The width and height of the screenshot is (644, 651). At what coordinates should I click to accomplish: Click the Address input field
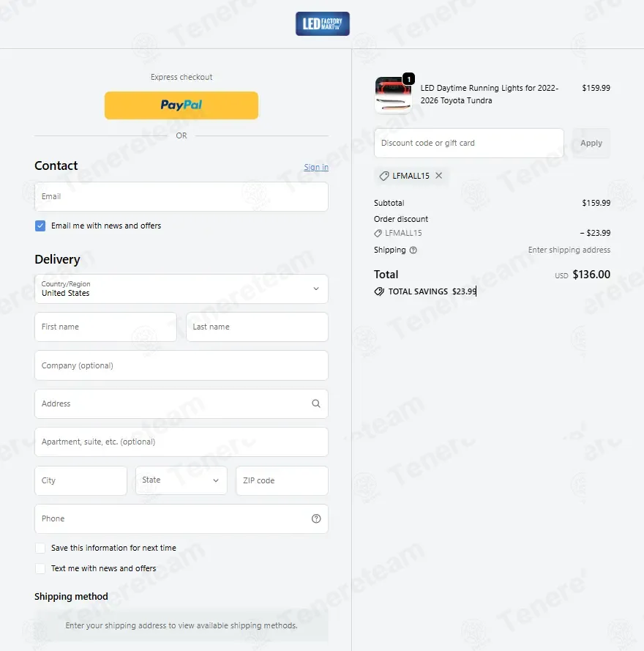181,403
